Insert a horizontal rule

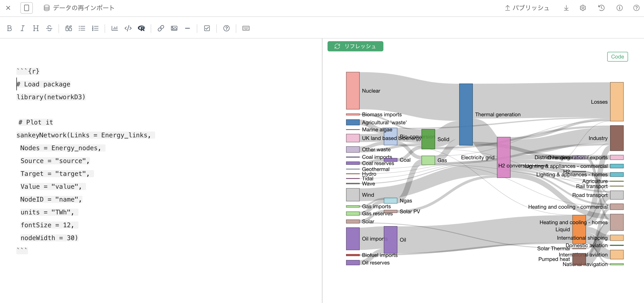(x=187, y=28)
